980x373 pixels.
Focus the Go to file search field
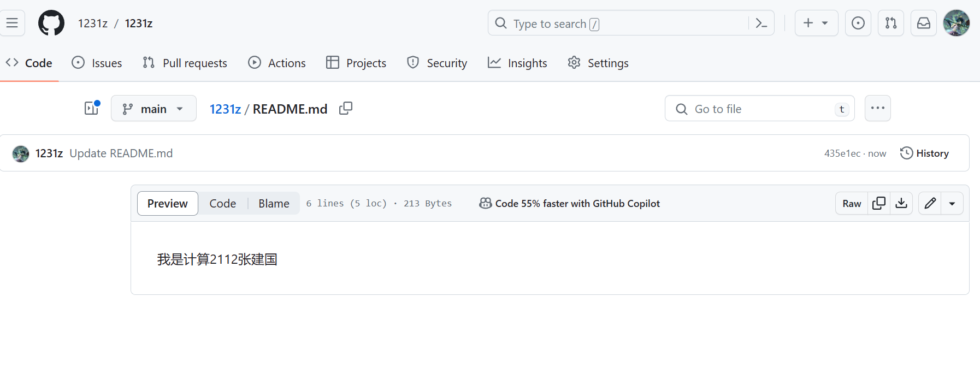click(759, 109)
